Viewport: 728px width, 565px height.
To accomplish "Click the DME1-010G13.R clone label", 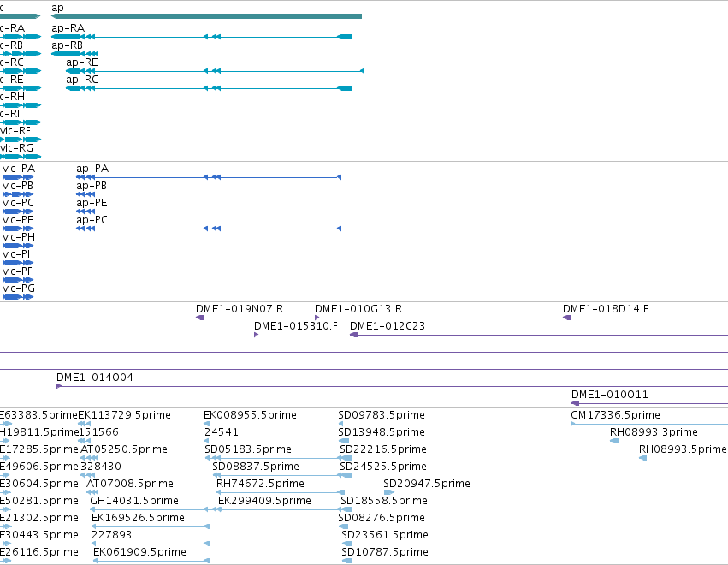I will click(x=358, y=309).
